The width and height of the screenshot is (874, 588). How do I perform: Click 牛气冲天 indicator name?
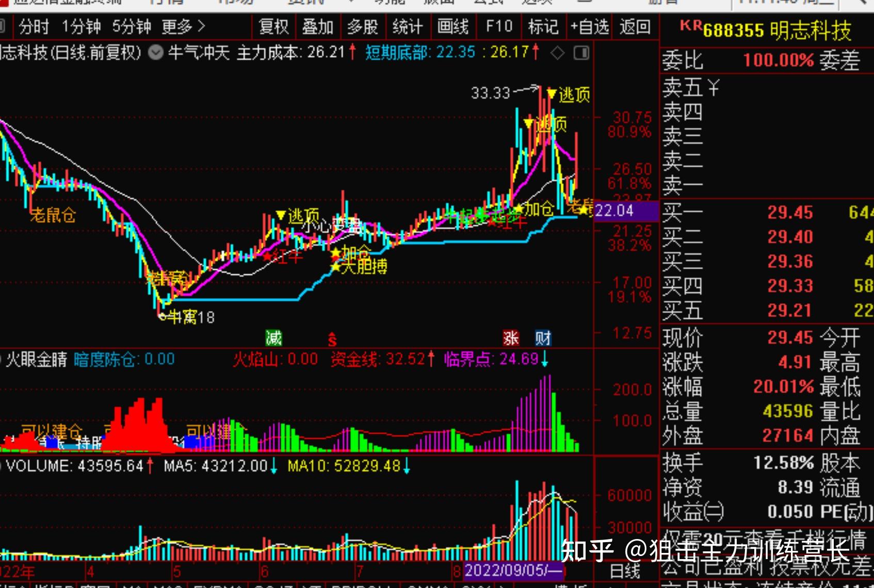pyautogui.click(x=199, y=53)
